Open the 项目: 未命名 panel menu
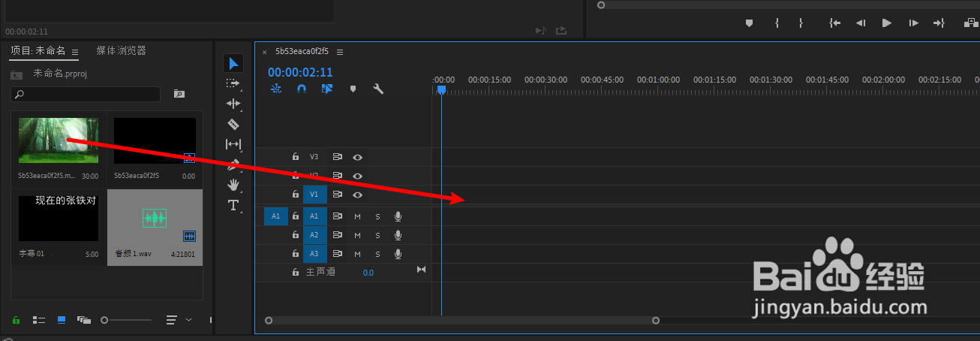Viewport: 980px width, 341px height. click(x=75, y=52)
